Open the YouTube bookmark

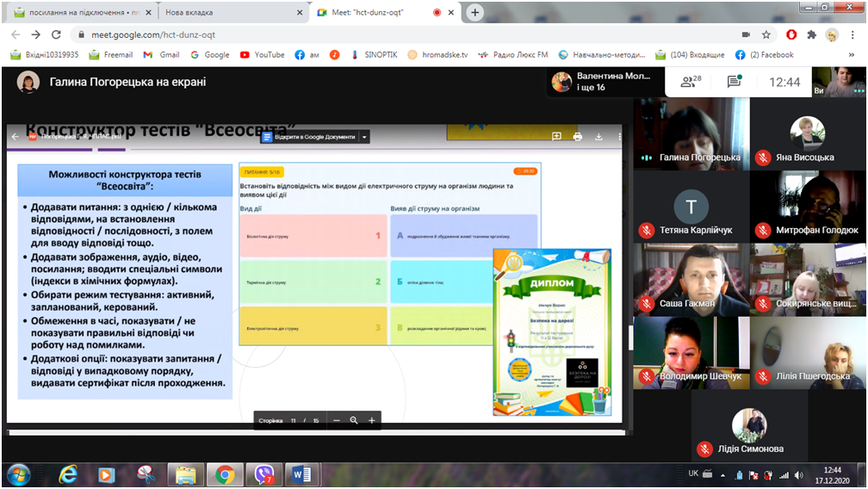(x=263, y=55)
